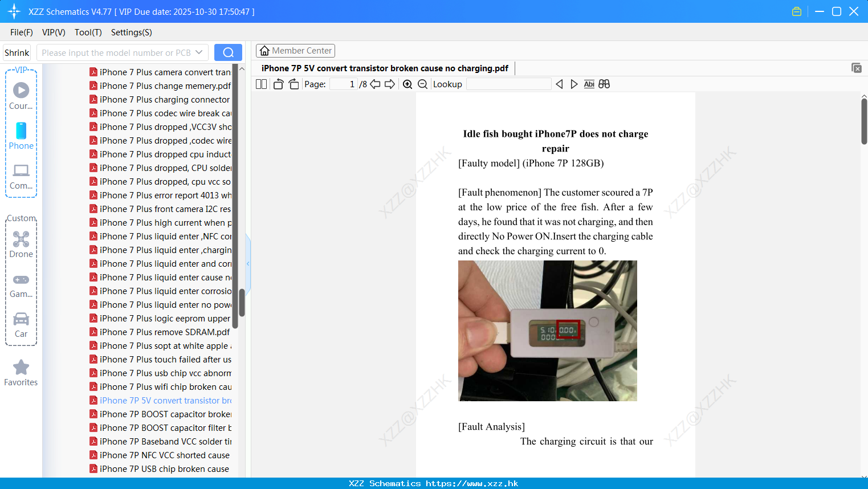
Task: Select Phone category in sidebar
Action: (21, 136)
